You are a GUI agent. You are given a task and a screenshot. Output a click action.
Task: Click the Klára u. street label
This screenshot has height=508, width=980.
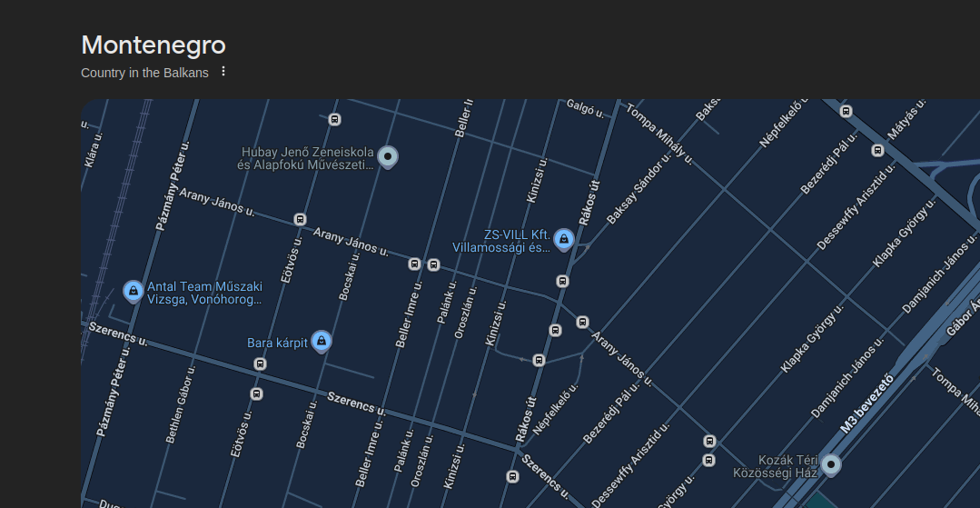point(94,148)
